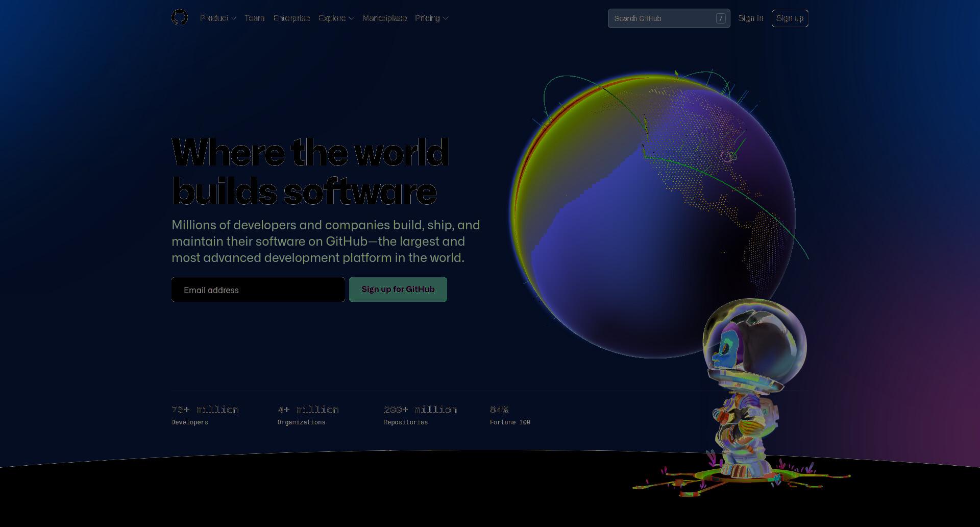Expand the Pricing dropdown menu

pyautogui.click(x=431, y=18)
